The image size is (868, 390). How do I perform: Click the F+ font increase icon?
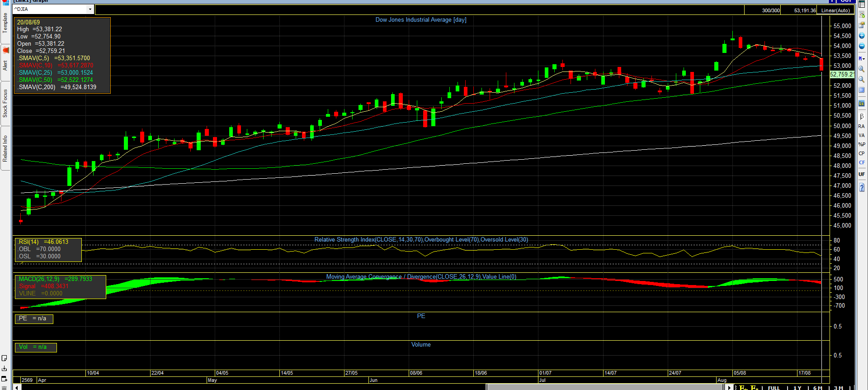tap(743, 388)
